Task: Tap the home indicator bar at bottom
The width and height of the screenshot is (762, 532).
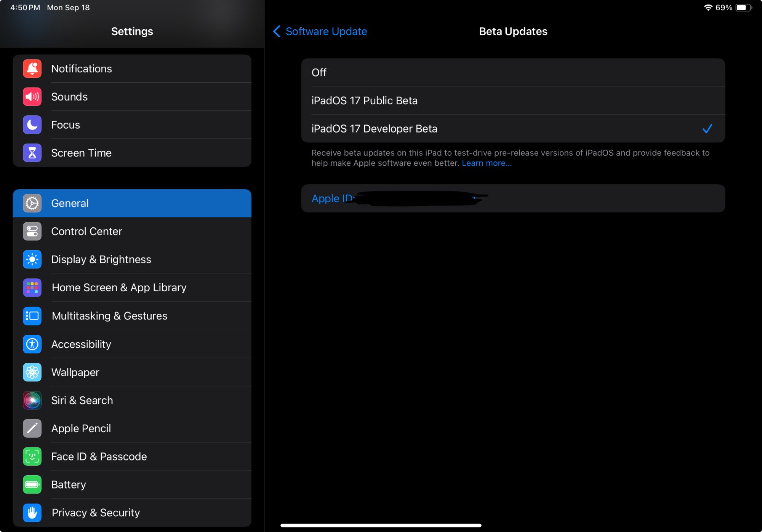Action: (381, 525)
